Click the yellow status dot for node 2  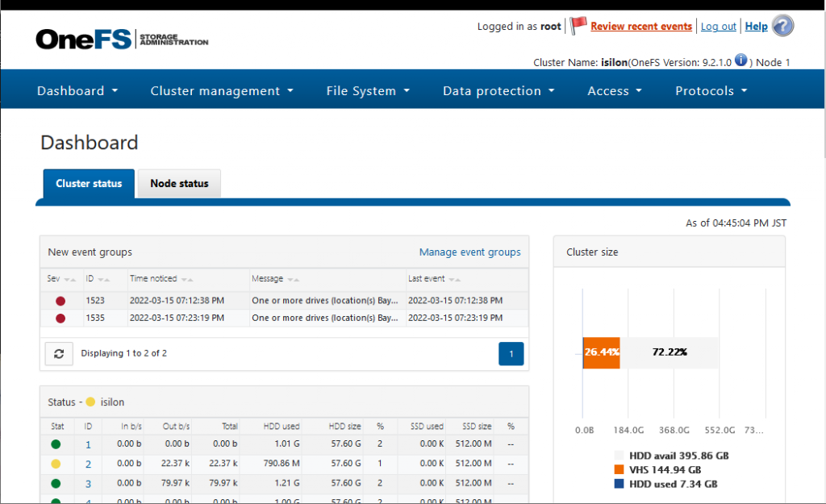pos(56,464)
